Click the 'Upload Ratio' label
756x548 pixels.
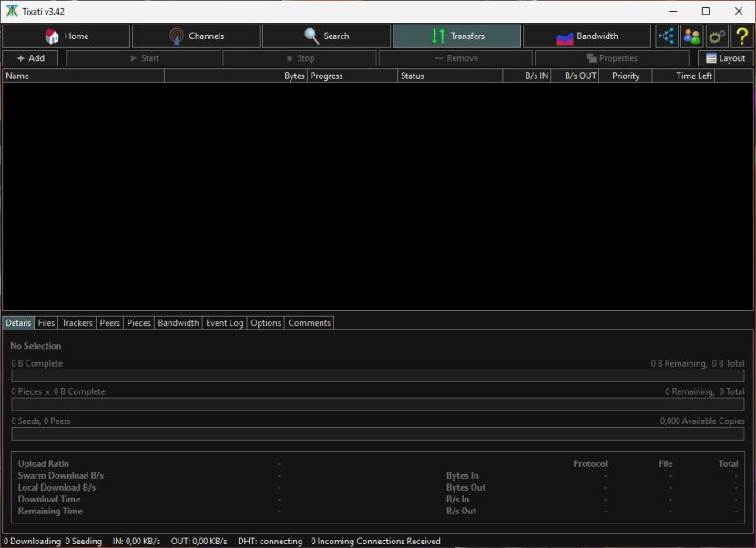(44, 463)
